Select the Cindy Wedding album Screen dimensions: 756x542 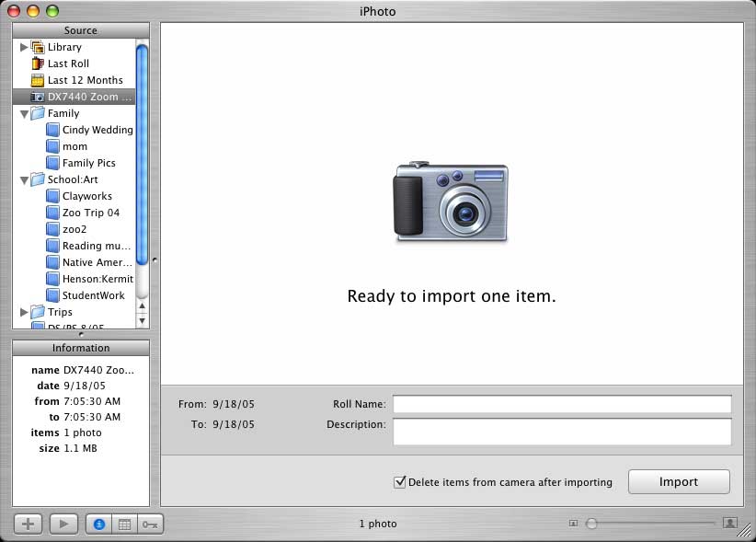[x=97, y=130]
